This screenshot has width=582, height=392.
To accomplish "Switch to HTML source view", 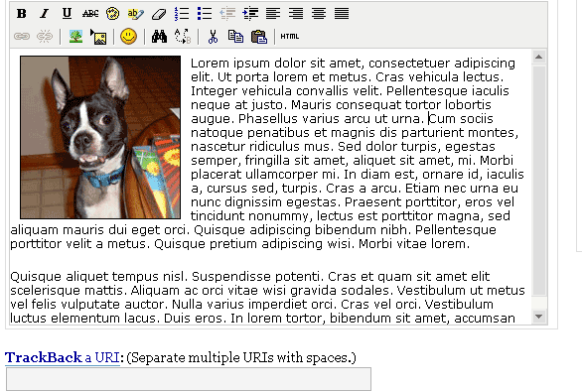I will (x=290, y=37).
